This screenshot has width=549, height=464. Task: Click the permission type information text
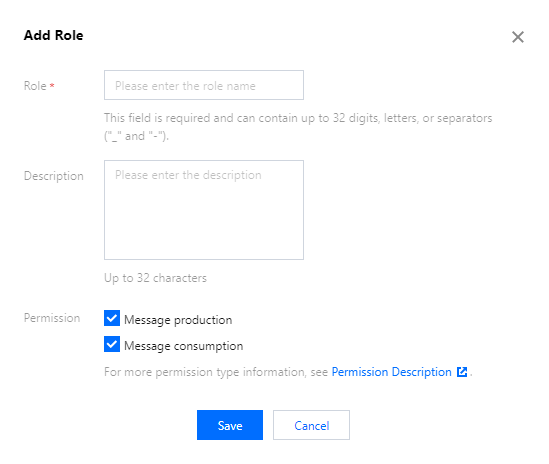pyautogui.click(x=216, y=372)
